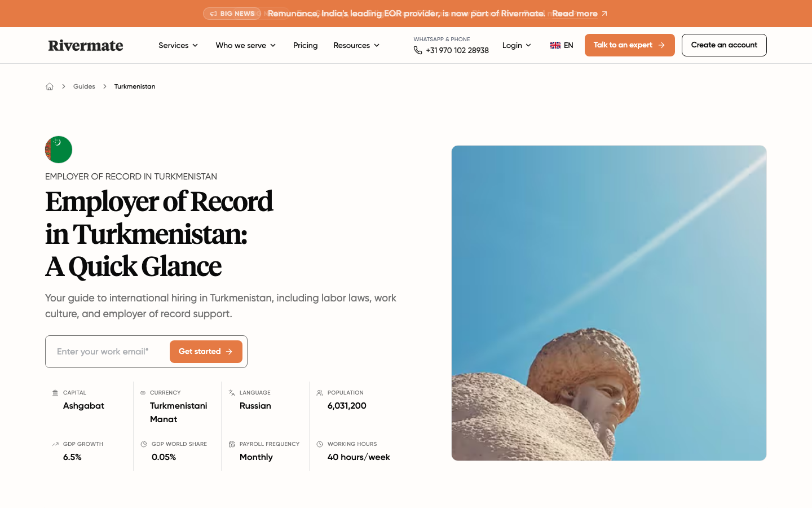Click the Turkmenistan breadcrumb item
Image resolution: width=812 pixels, height=508 pixels.
[x=135, y=86]
